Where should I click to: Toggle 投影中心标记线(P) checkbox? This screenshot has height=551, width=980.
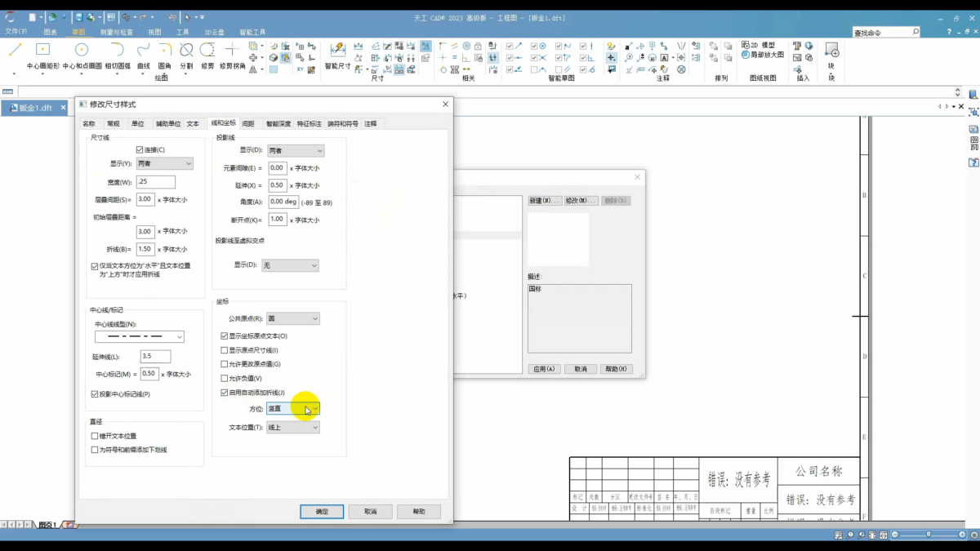click(x=95, y=394)
